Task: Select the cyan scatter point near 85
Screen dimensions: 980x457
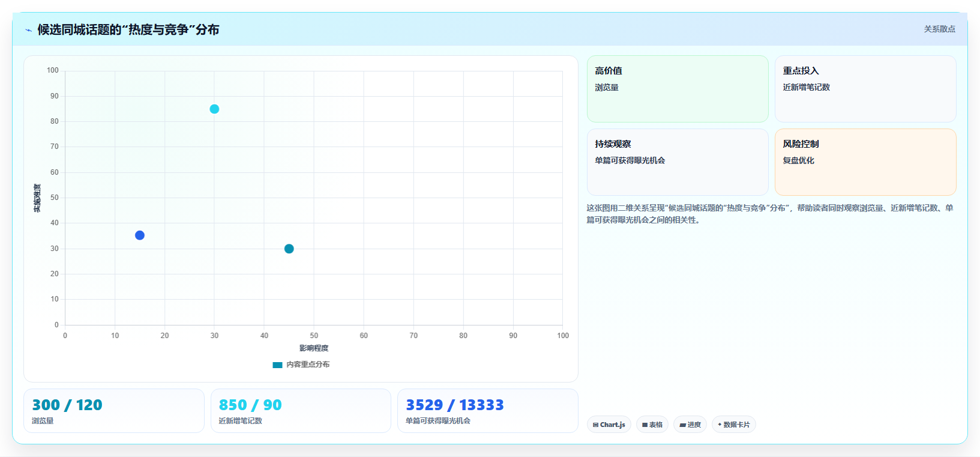Action: click(x=214, y=109)
